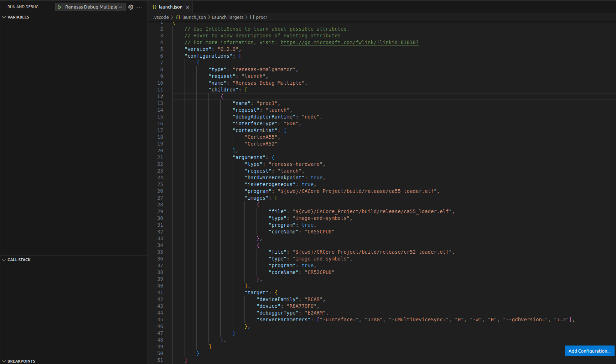Open the proc1 breadcrumb symbol
Viewport: 616px width, 364px height.
262,17
